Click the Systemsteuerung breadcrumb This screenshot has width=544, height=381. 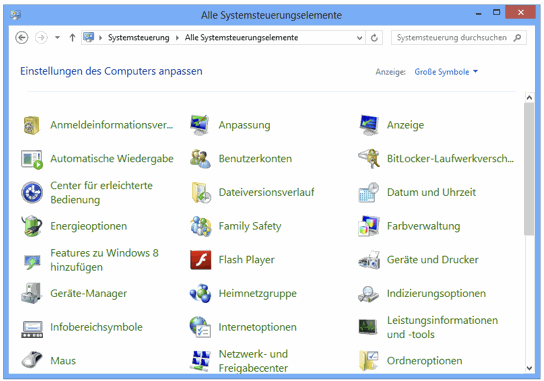point(138,37)
